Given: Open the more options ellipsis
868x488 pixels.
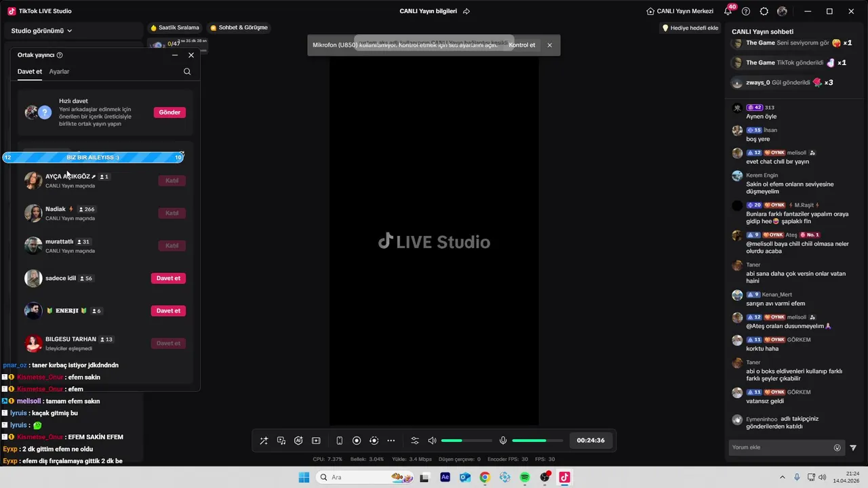Looking at the screenshot, I should [391, 441].
